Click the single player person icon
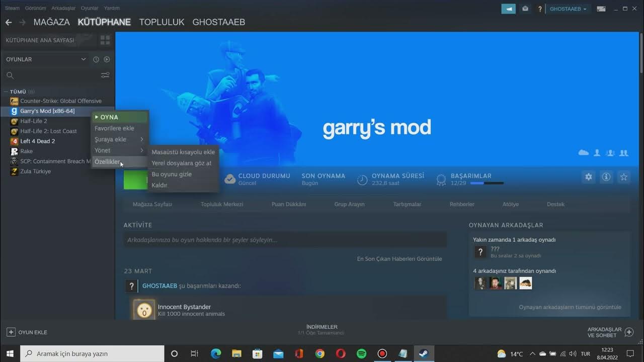This screenshot has height=362, width=644. coord(597,152)
